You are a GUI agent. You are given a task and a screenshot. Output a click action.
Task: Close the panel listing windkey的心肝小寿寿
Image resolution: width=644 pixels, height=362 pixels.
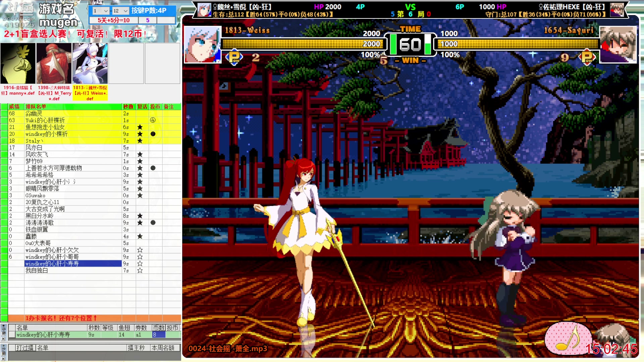[x=3, y=339]
